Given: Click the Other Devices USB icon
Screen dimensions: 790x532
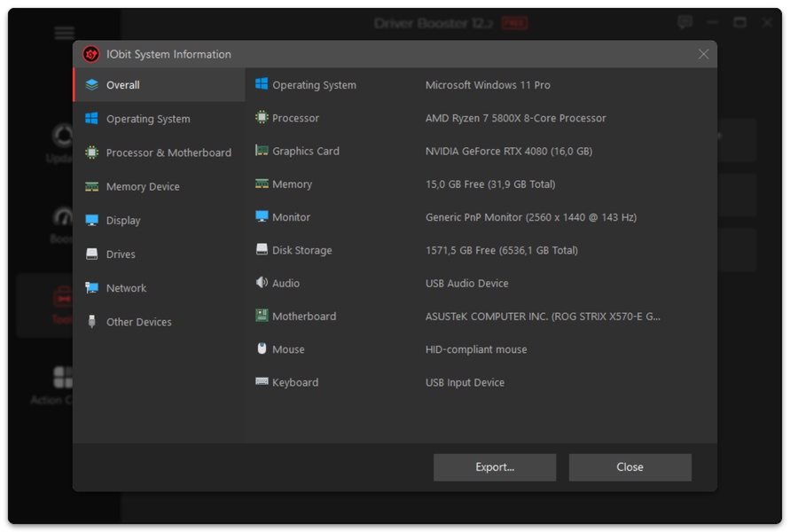Looking at the screenshot, I should [92, 322].
